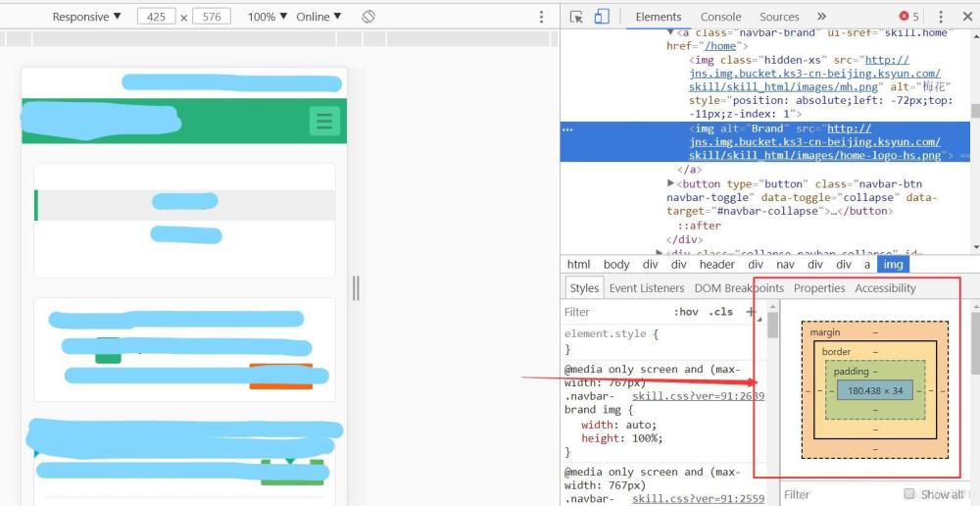
Task: Switch to the Sources tab
Action: pyautogui.click(x=779, y=17)
